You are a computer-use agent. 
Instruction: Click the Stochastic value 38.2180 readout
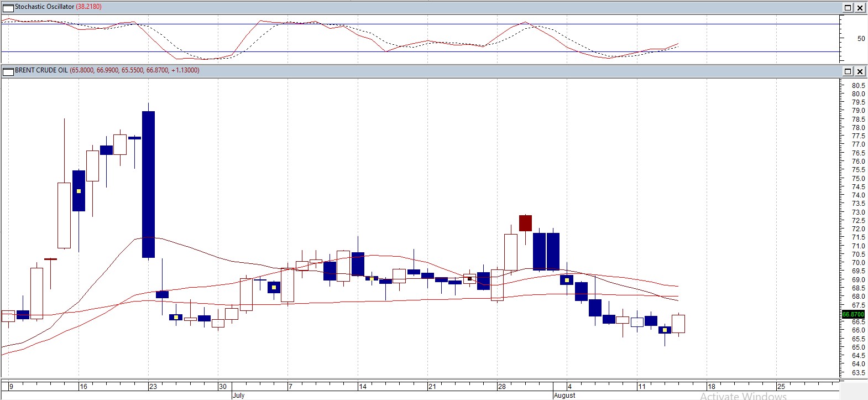(x=88, y=7)
